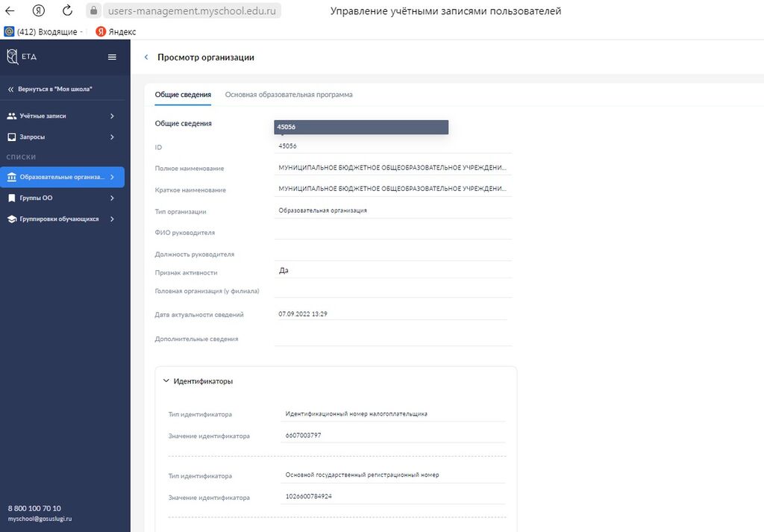Switch to Основная образовательная программа tab
Screen dimensions: 764x532
pyautogui.click(x=289, y=95)
